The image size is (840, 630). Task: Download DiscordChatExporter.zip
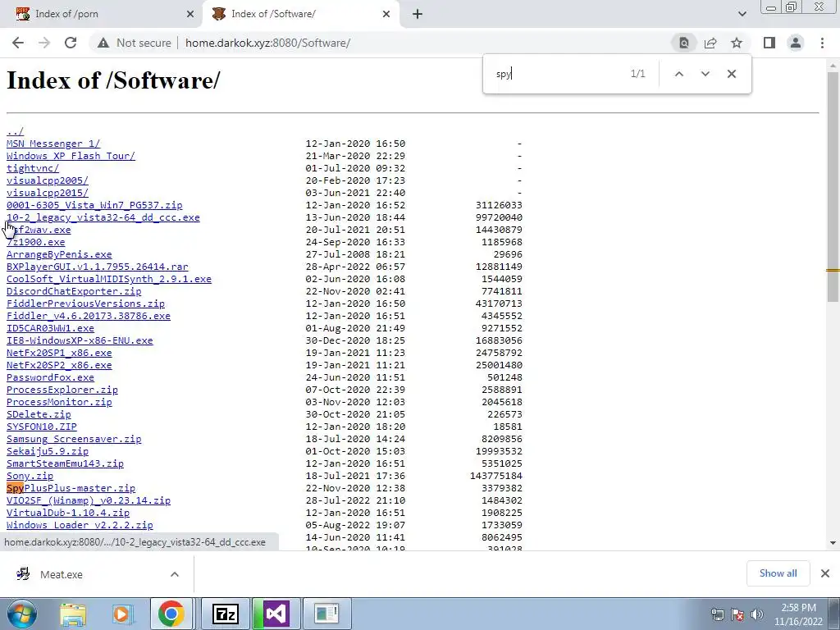tap(74, 291)
